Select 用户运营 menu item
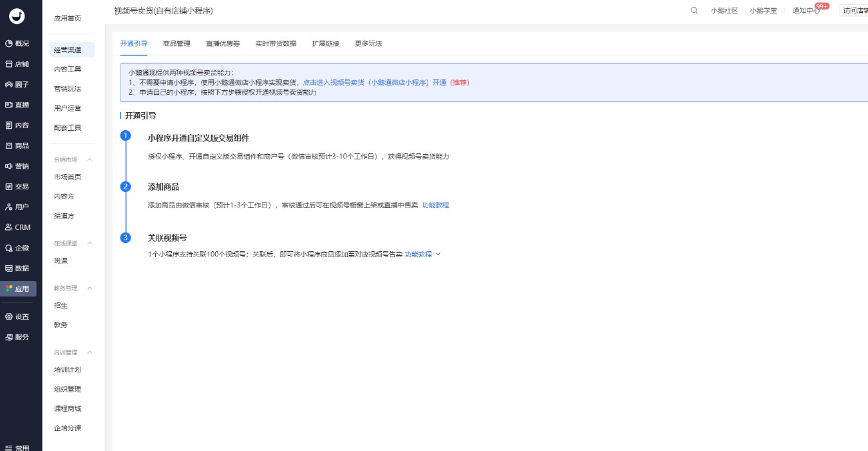The image size is (868, 451). pyautogui.click(x=68, y=108)
